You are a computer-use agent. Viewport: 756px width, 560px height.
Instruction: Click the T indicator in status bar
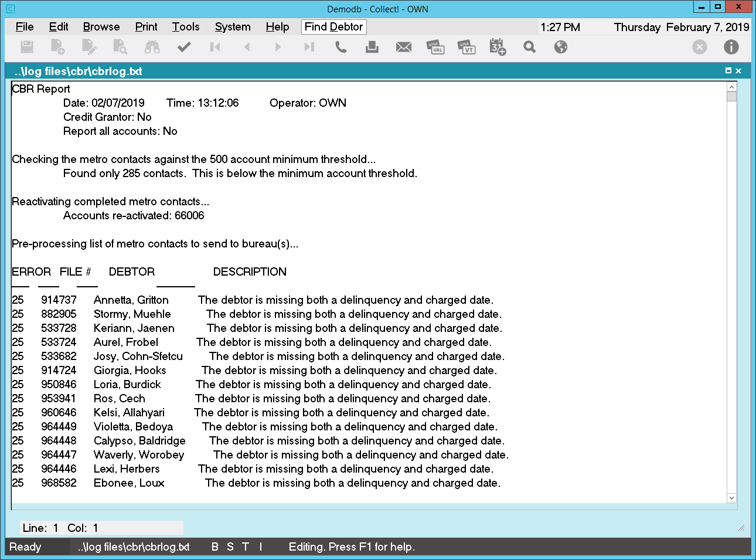click(246, 547)
